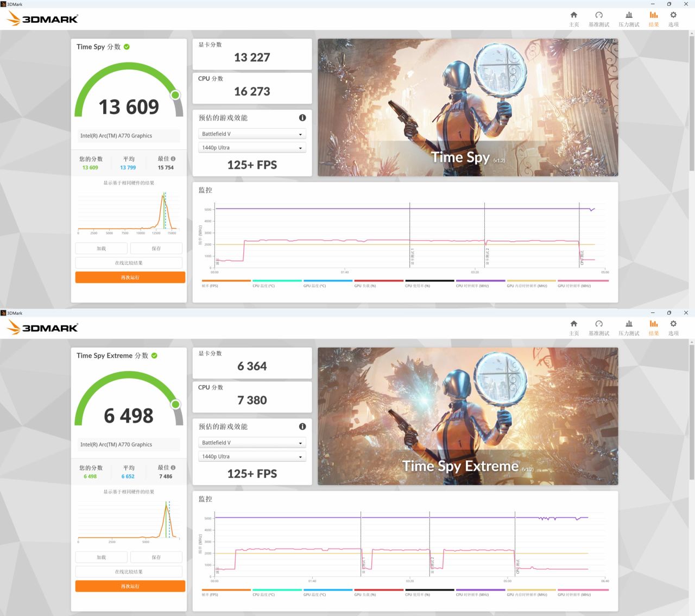Click 在线比较结果 button in Time Spy Extreme window

click(x=129, y=572)
